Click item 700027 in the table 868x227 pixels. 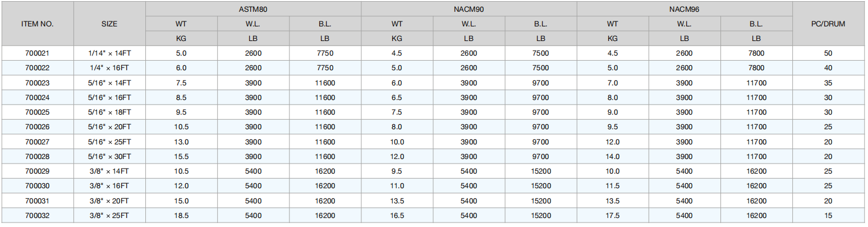(38, 142)
